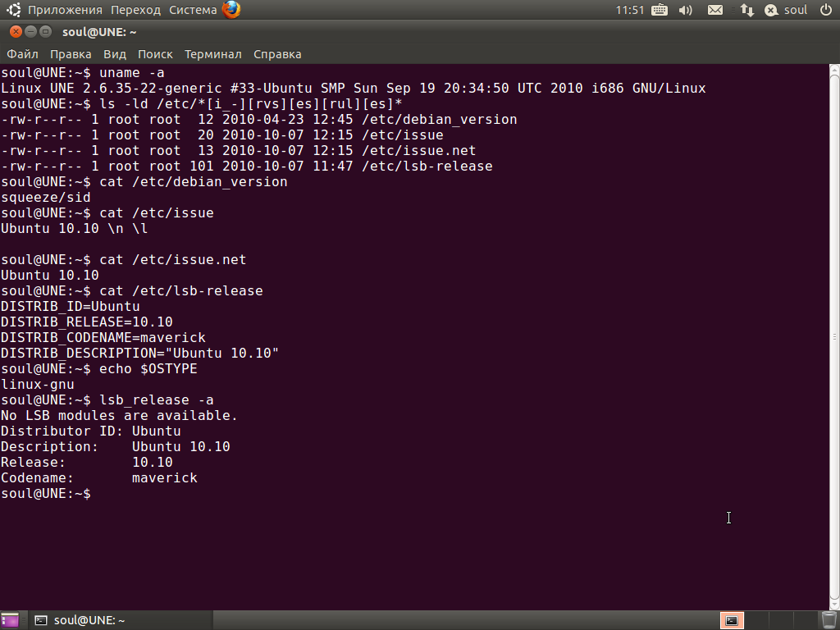This screenshot has width=840, height=630.
Task: Click the 'echo $OSTYPE' command
Action: [x=148, y=368]
